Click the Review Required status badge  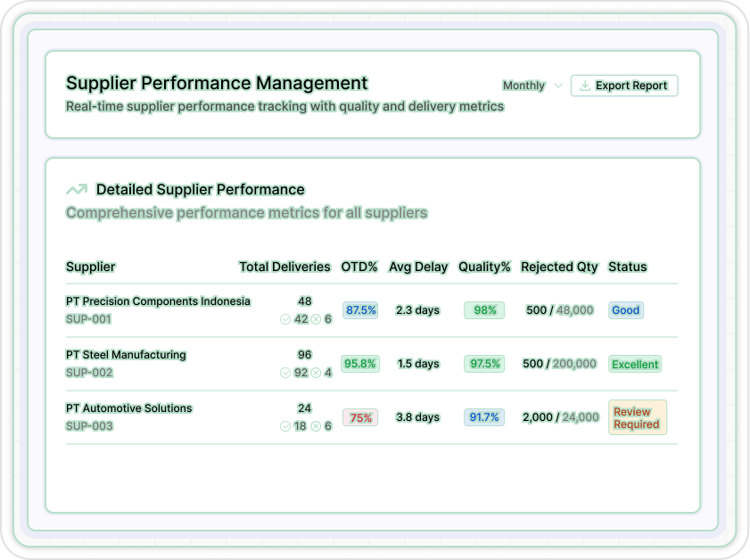coord(637,417)
